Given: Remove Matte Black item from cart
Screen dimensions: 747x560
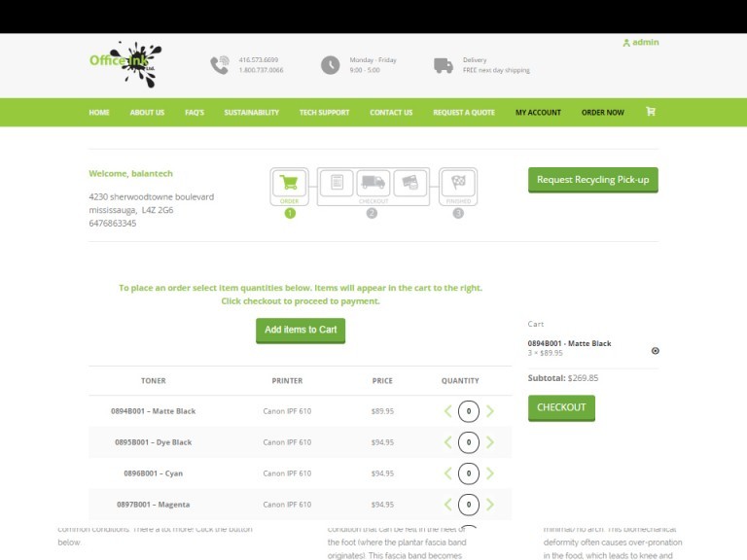Looking at the screenshot, I should [655, 350].
